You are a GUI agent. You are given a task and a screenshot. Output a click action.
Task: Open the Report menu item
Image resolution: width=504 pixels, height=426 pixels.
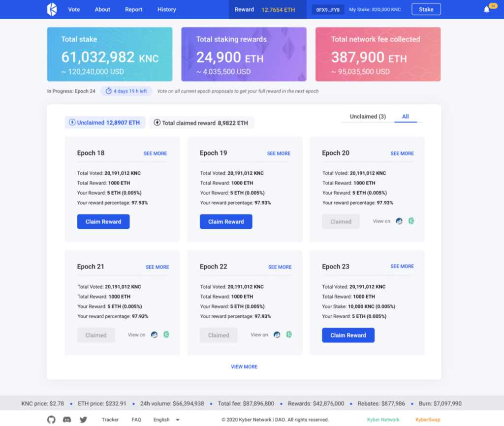133,10
